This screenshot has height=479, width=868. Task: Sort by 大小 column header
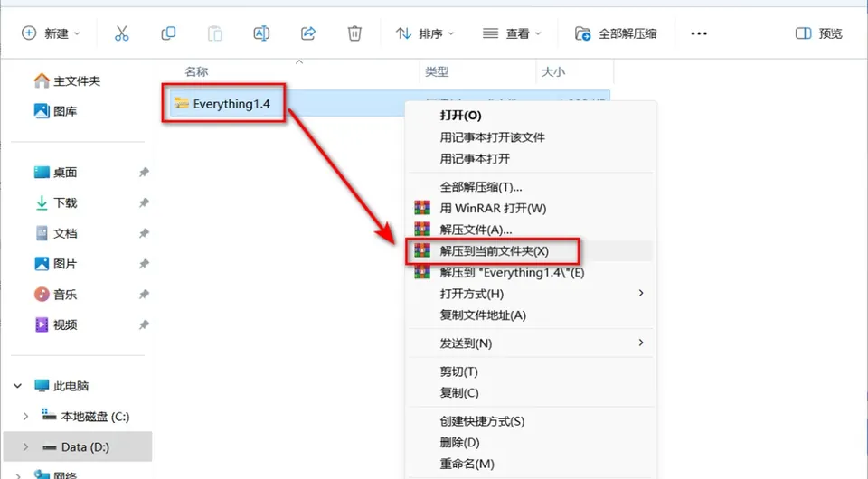click(553, 72)
